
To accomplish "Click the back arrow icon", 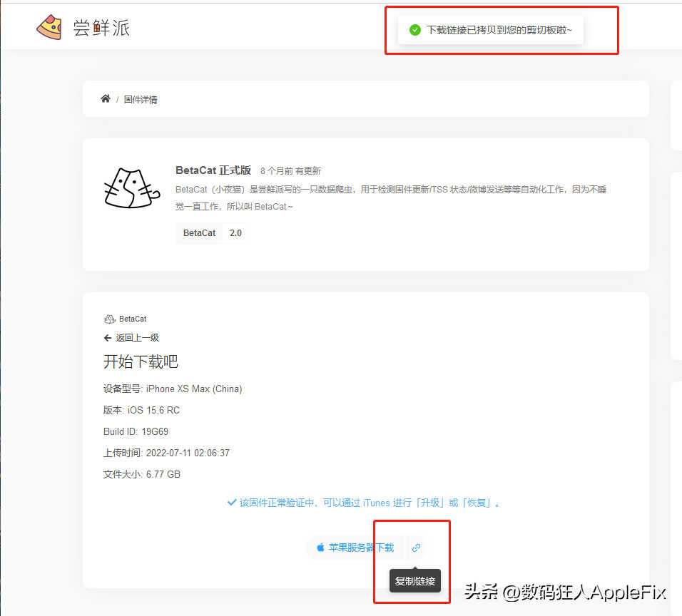I will click(108, 338).
